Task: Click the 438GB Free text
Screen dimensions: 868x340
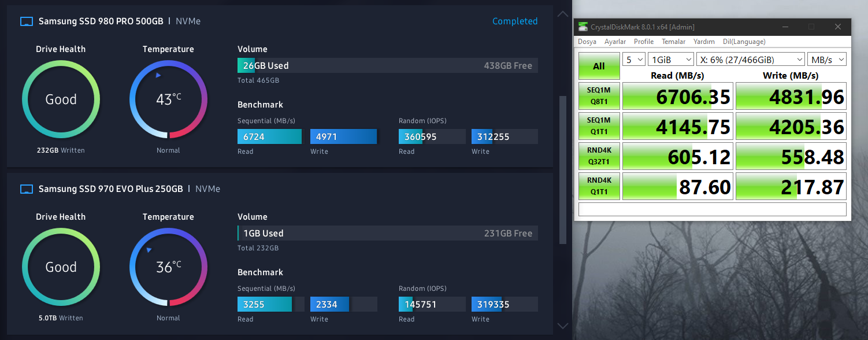Action: click(x=508, y=65)
